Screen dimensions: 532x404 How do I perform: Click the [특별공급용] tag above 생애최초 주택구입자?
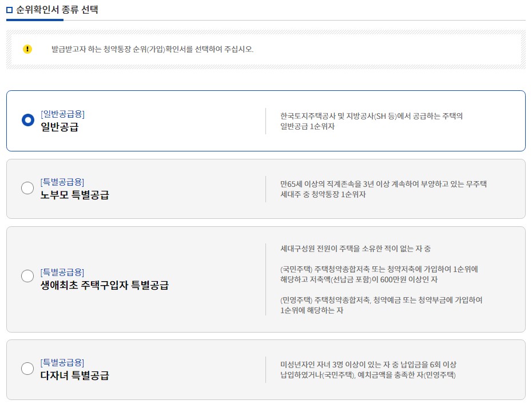point(62,272)
